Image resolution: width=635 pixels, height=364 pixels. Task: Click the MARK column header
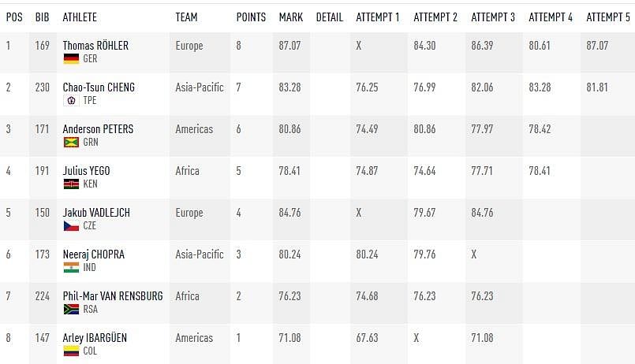pos(291,17)
